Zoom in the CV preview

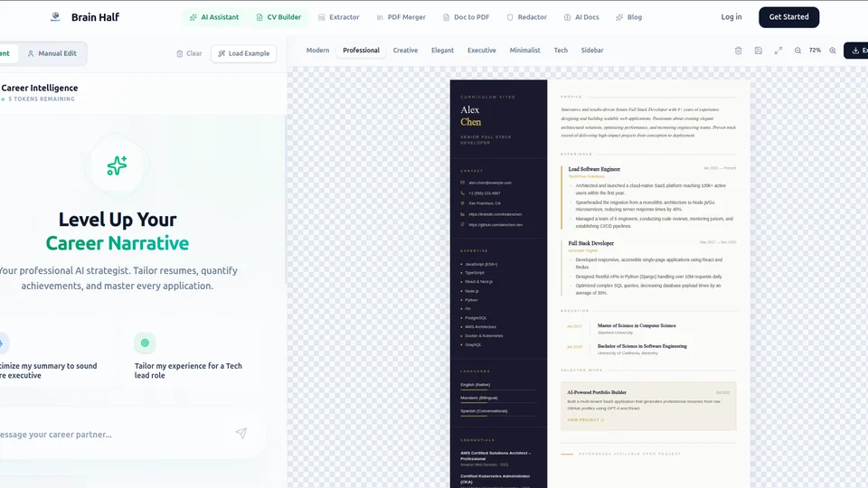tap(831, 51)
